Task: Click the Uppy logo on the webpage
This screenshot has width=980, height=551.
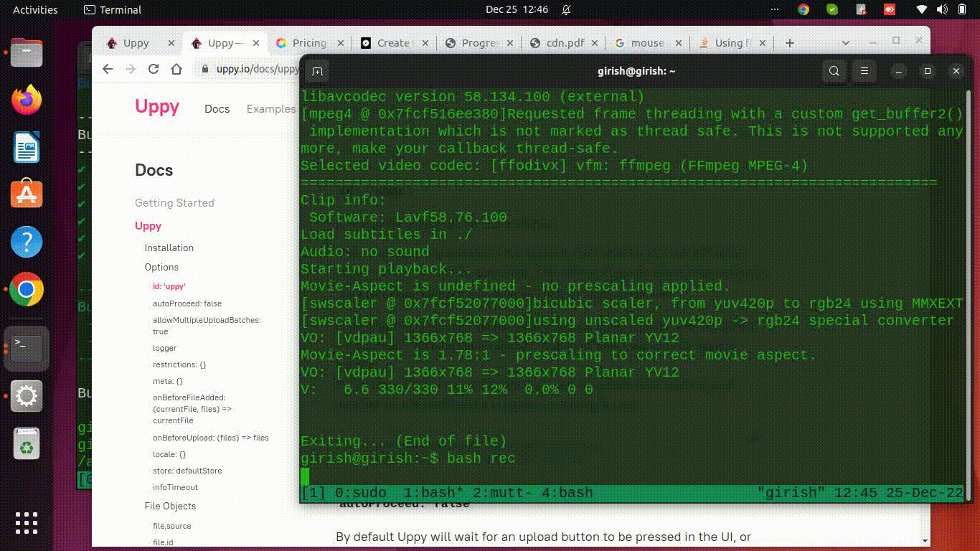Action: (x=157, y=107)
